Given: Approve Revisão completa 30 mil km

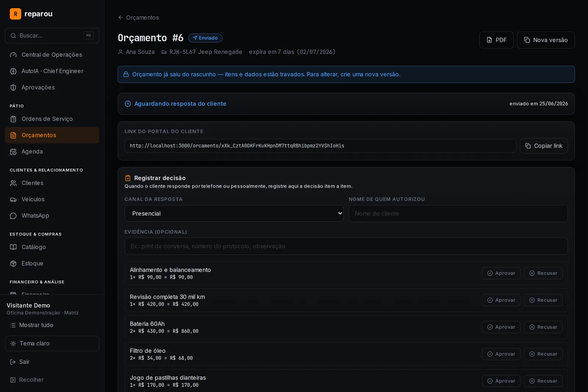Looking at the screenshot, I should pos(501,300).
